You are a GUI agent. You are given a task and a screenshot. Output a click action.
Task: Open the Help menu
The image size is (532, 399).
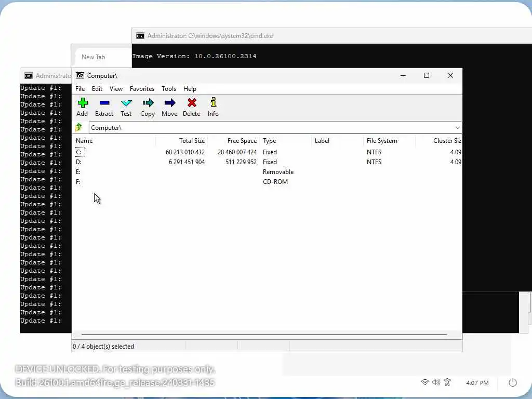coord(190,88)
